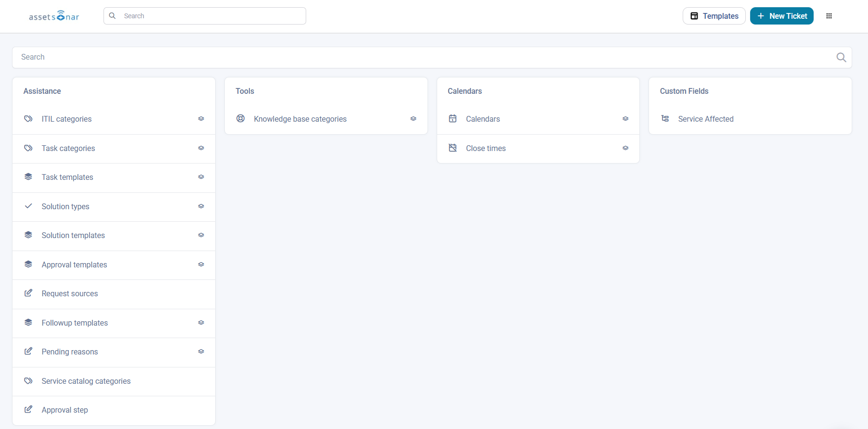Screen dimensions: 868x429
Task: Click the layers icon right of Task templates
Action: [201, 177]
